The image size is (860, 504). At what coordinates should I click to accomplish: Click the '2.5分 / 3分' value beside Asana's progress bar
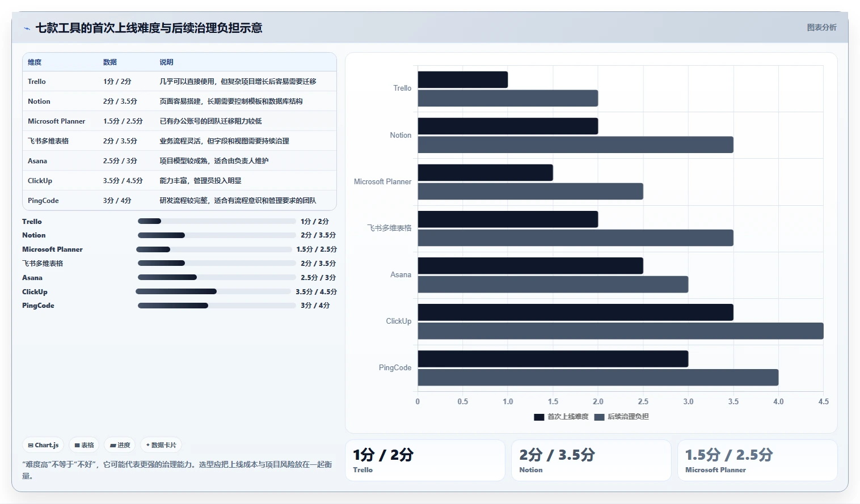[x=318, y=278]
